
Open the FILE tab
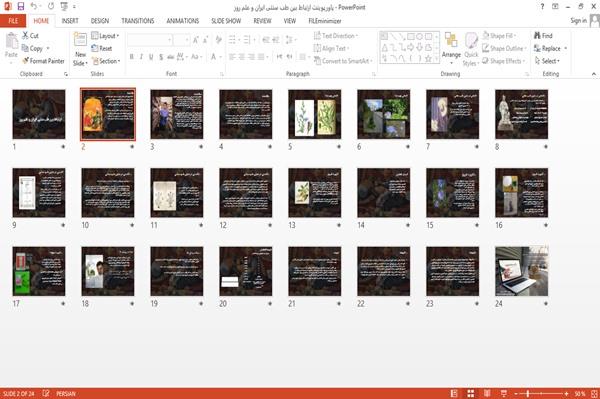click(13, 21)
